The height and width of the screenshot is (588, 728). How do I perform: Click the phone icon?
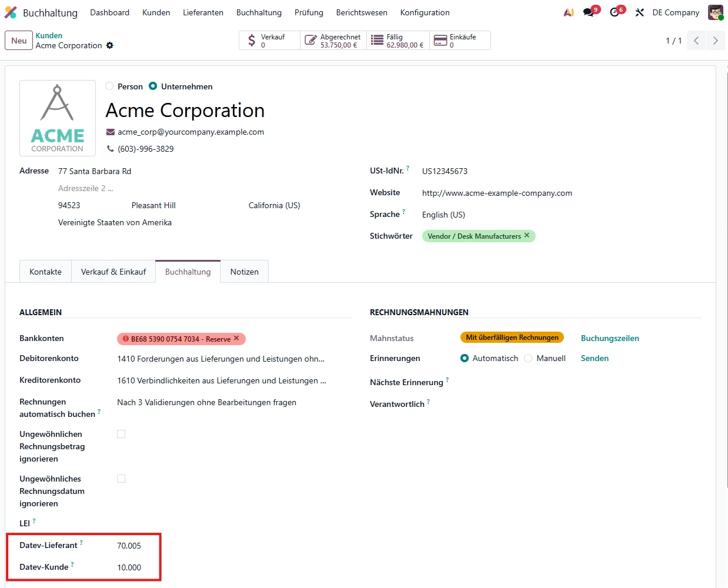110,149
